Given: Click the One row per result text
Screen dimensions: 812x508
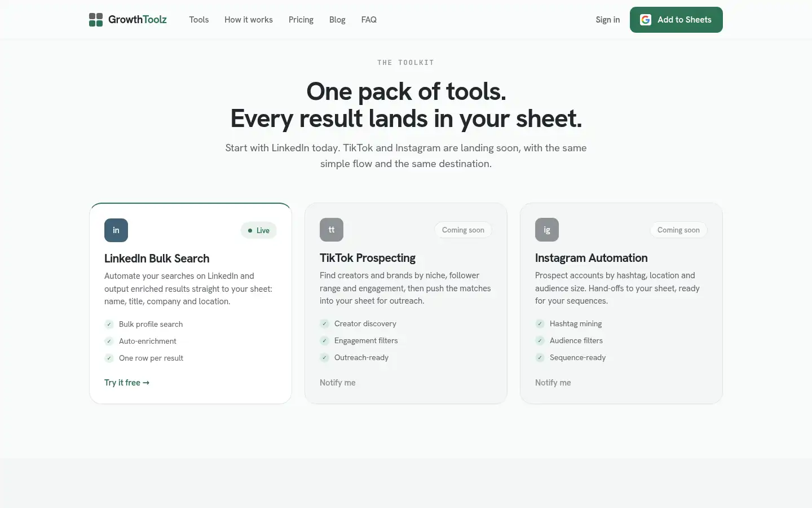Looking at the screenshot, I should tap(151, 358).
